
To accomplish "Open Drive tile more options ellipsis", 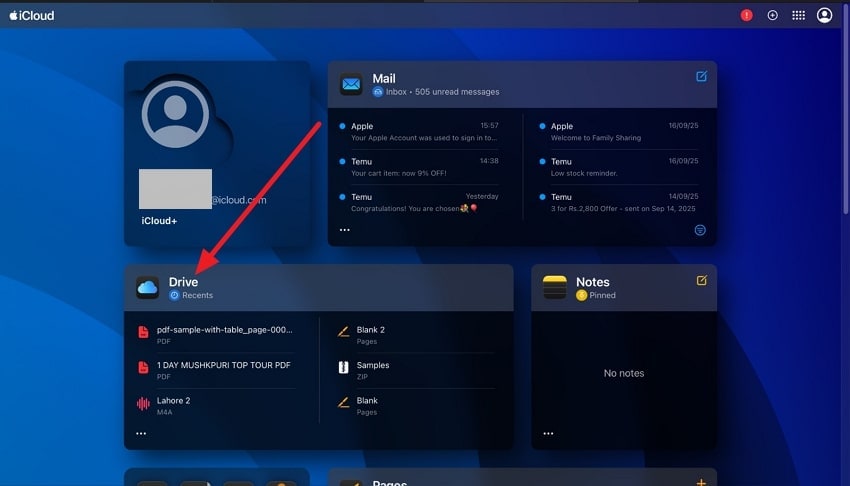I will coord(141,433).
